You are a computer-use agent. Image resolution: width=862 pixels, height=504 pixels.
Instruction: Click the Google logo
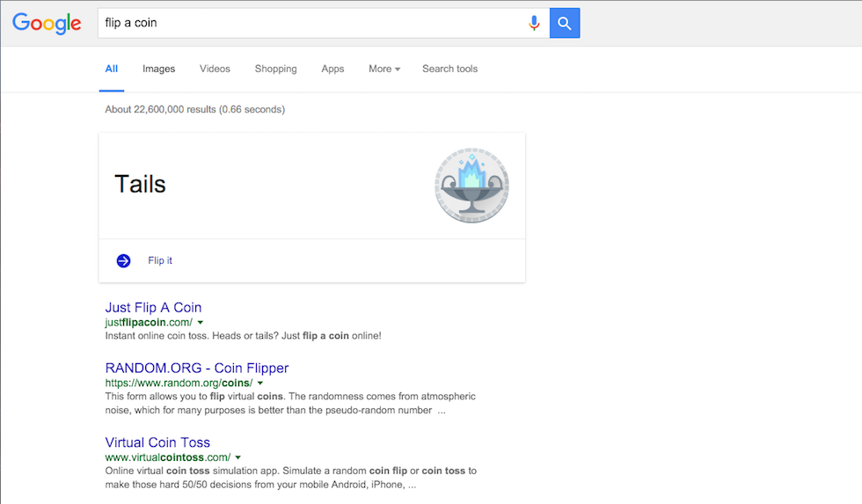[x=47, y=24]
